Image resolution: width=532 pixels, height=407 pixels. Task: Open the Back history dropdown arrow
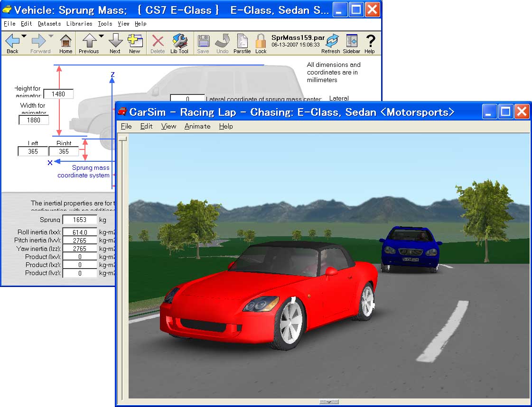point(24,36)
